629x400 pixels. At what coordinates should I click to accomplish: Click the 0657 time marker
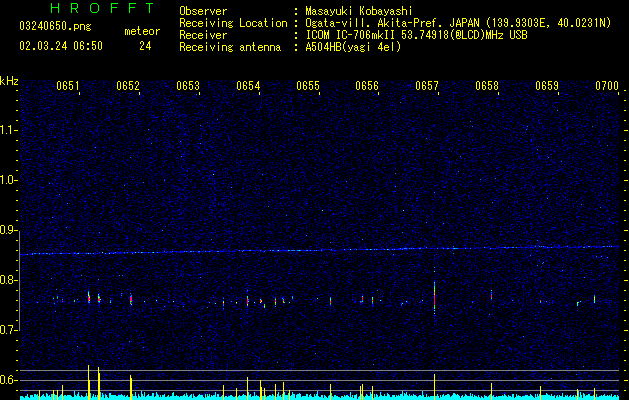(427, 86)
